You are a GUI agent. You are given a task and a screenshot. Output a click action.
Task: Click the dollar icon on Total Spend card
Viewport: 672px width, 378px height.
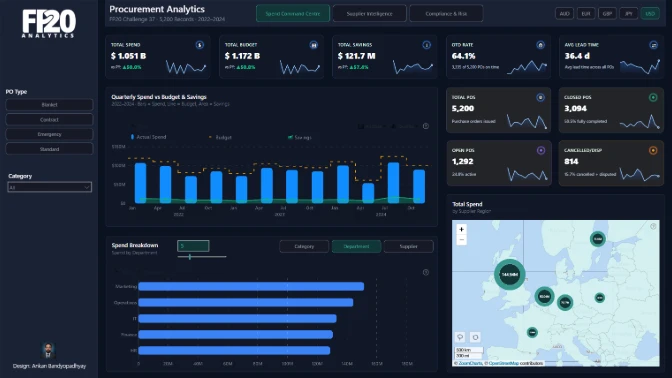point(200,45)
